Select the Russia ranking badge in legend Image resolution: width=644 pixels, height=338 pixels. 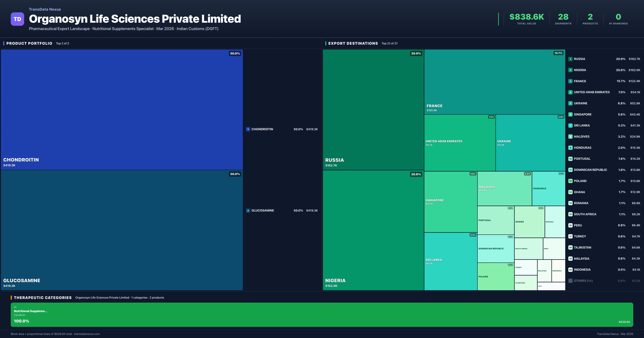(570, 59)
